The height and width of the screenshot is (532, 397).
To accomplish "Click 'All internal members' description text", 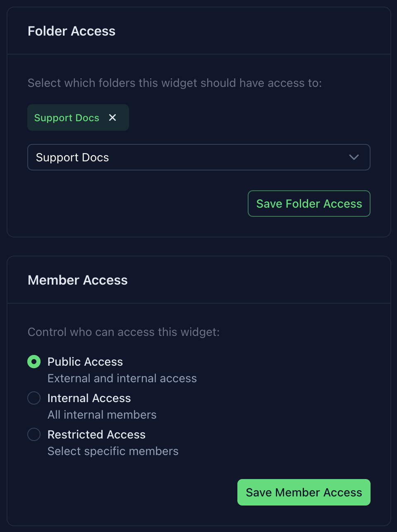I will point(102,415).
